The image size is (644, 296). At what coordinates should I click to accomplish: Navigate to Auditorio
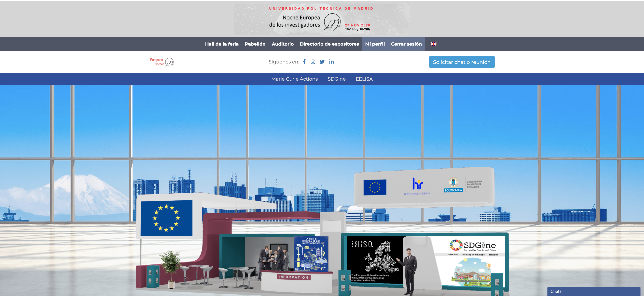[282, 44]
